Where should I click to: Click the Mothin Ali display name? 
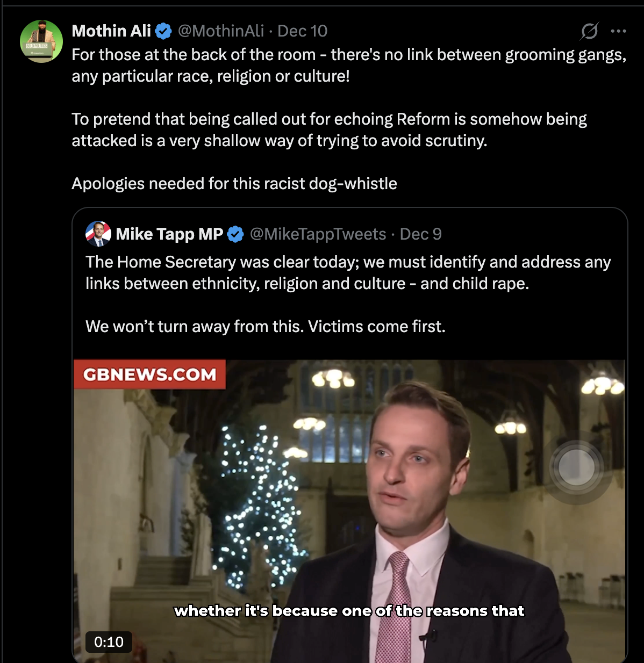tap(111, 31)
